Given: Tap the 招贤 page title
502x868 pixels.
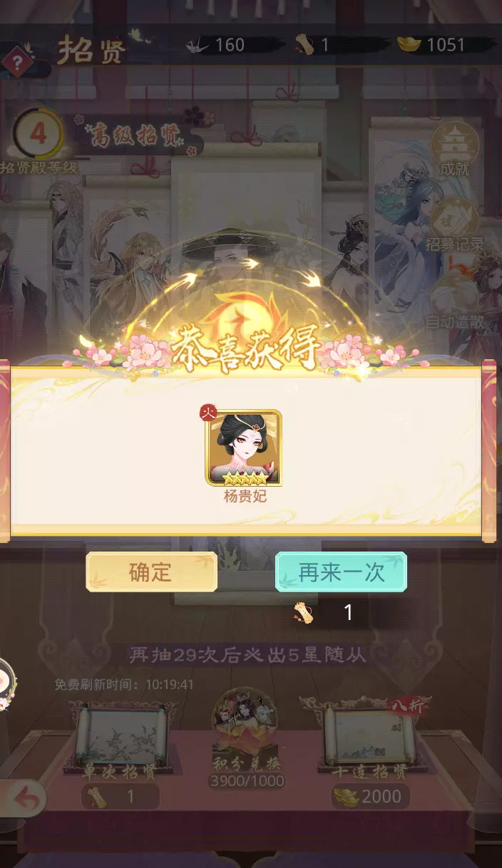Looking at the screenshot, I should click(93, 51).
